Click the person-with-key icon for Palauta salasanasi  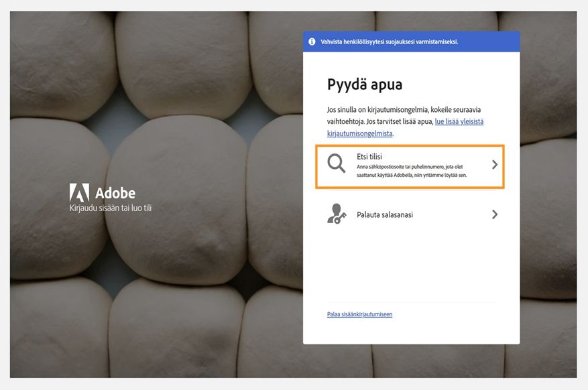(x=337, y=214)
